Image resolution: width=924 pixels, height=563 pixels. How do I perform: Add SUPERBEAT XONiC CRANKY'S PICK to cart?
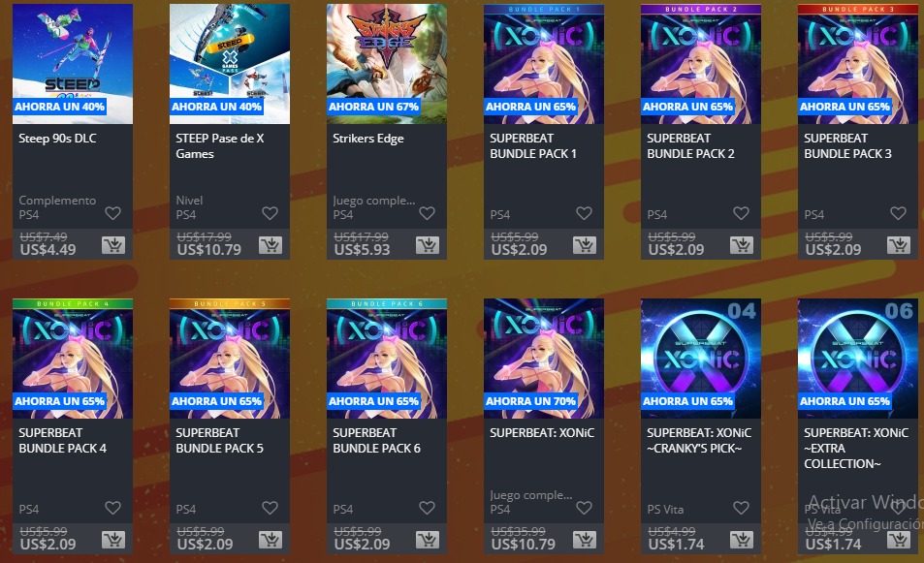click(742, 540)
